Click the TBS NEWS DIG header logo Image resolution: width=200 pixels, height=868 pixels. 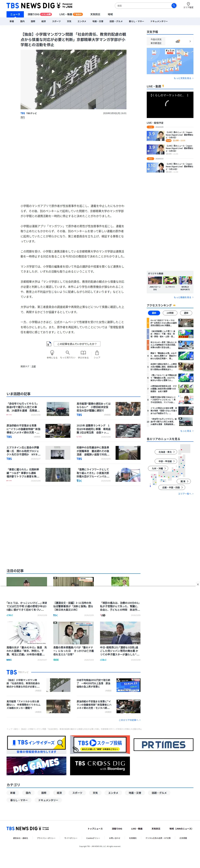(x=39, y=6)
